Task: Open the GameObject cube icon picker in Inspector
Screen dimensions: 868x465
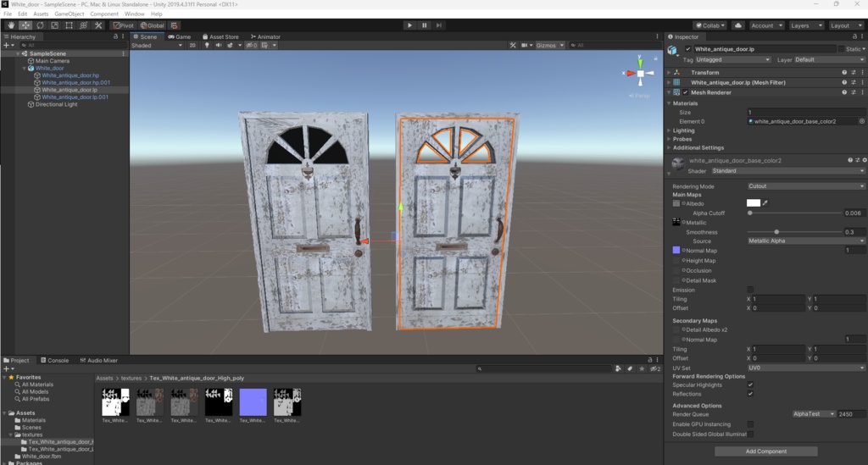Action: pyautogui.click(x=672, y=51)
